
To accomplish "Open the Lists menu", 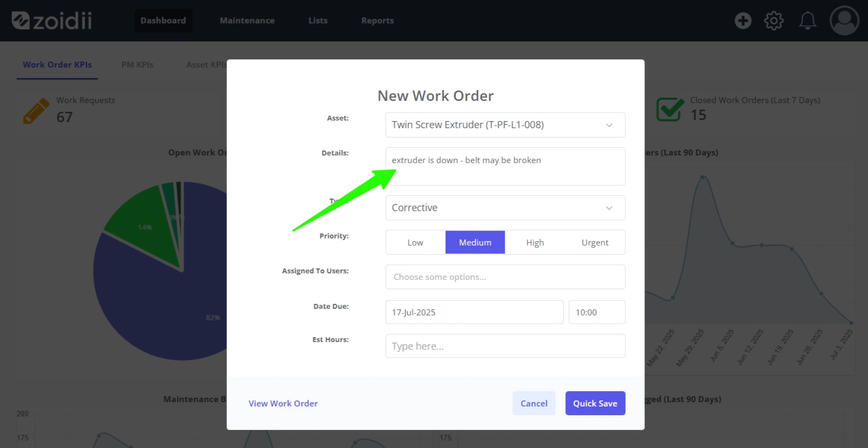I will pyautogui.click(x=318, y=21).
